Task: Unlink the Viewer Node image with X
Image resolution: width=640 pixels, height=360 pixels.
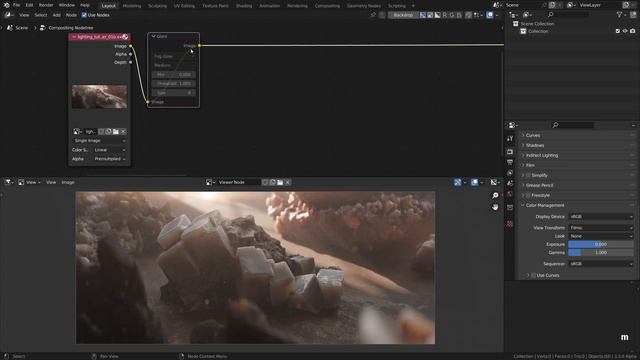Action: (288, 182)
